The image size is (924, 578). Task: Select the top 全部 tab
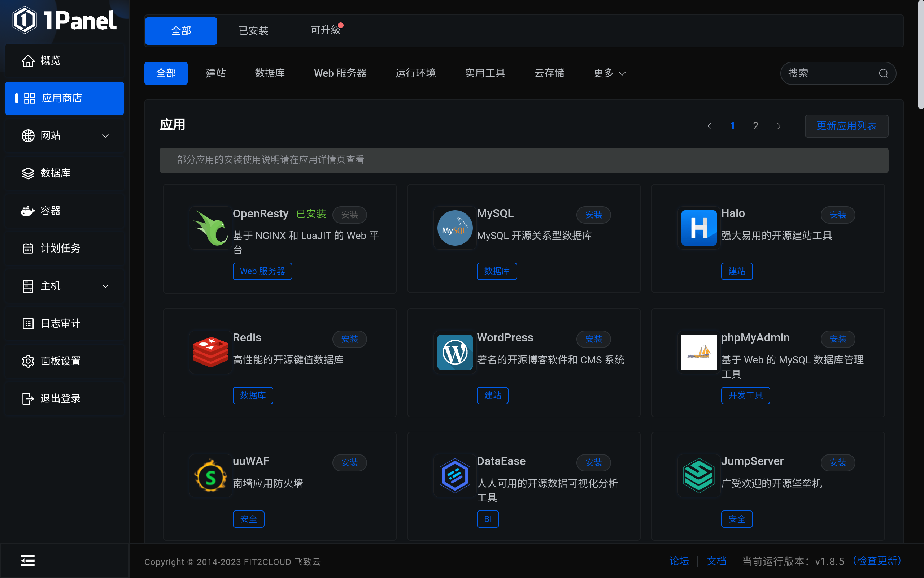pos(181,31)
